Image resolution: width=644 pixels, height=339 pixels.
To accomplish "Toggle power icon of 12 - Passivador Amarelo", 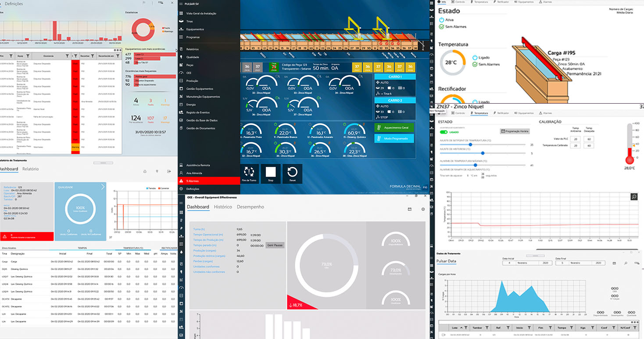I will pyautogui.click(x=310, y=125).
